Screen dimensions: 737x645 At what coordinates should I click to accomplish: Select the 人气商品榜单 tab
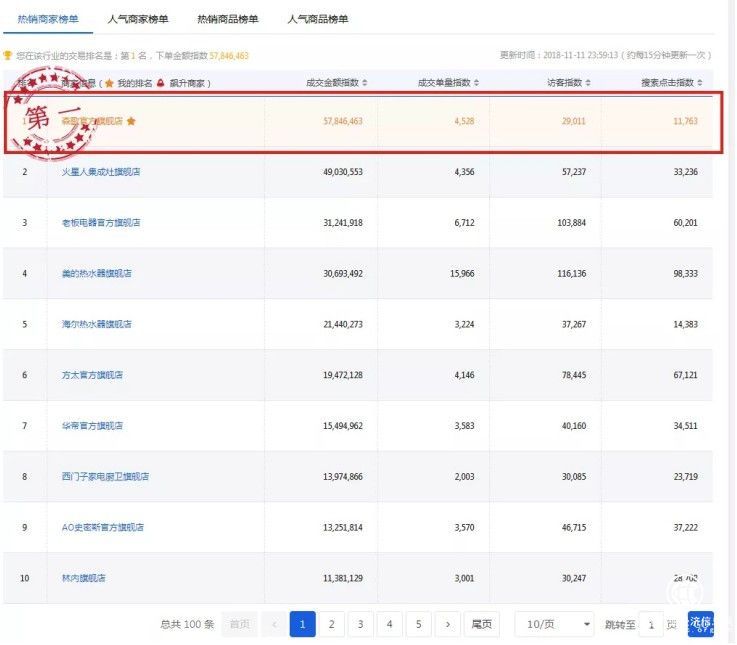(318, 19)
